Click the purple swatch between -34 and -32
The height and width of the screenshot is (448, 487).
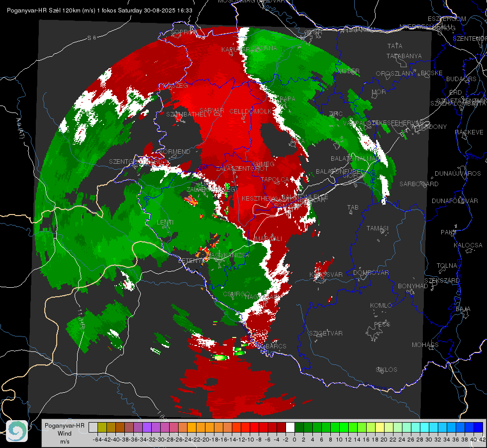click(x=147, y=427)
